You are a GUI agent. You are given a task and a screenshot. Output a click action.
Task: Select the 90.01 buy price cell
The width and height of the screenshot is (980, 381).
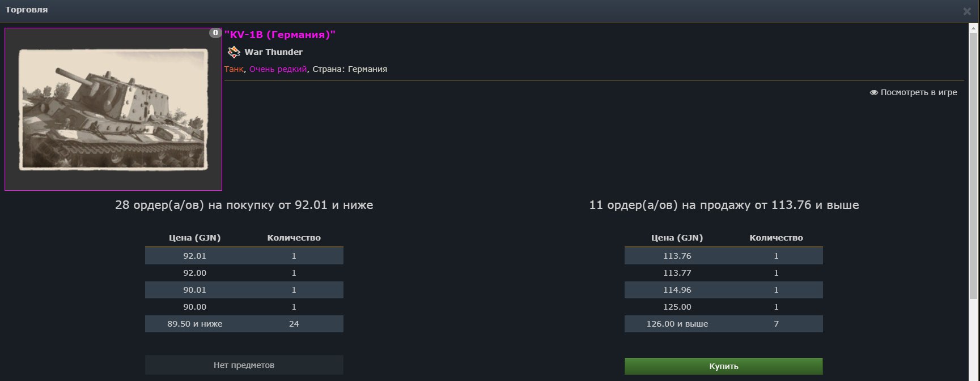click(194, 290)
